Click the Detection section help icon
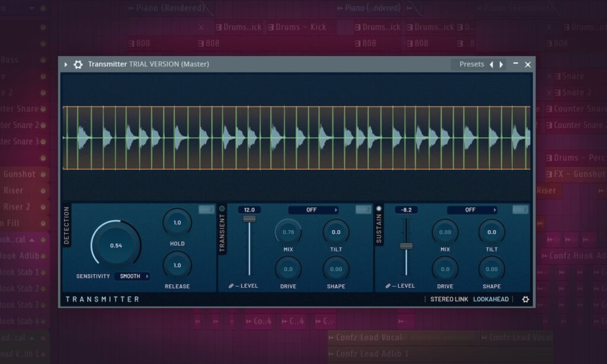 (206, 209)
